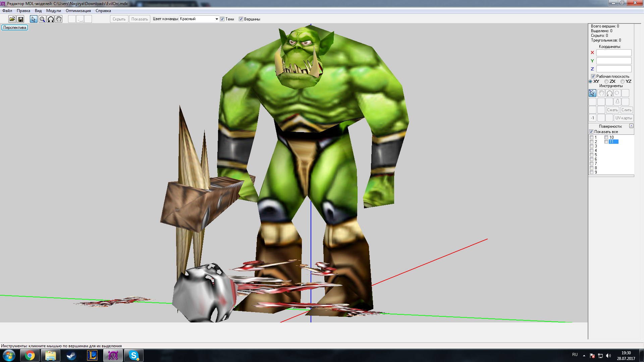Activate the zoom magnifier tool
Viewport: 644px width, 362px height.
click(42, 19)
